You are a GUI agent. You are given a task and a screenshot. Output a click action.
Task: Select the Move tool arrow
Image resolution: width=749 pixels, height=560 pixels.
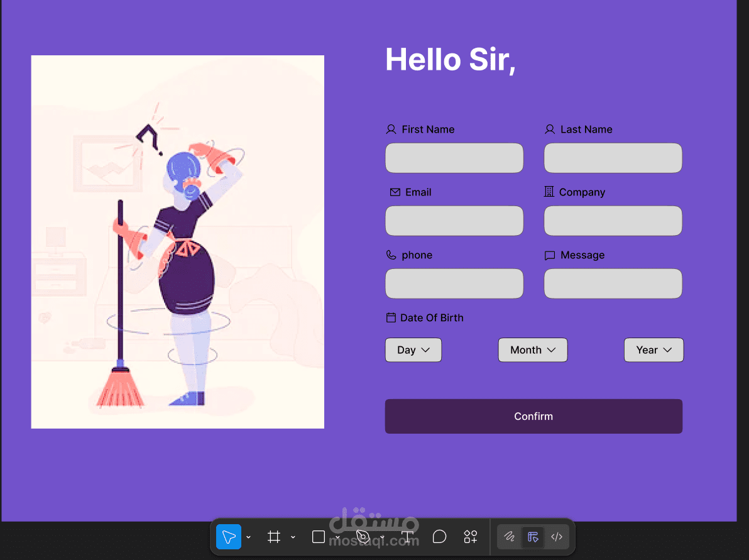(x=228, y=537)
